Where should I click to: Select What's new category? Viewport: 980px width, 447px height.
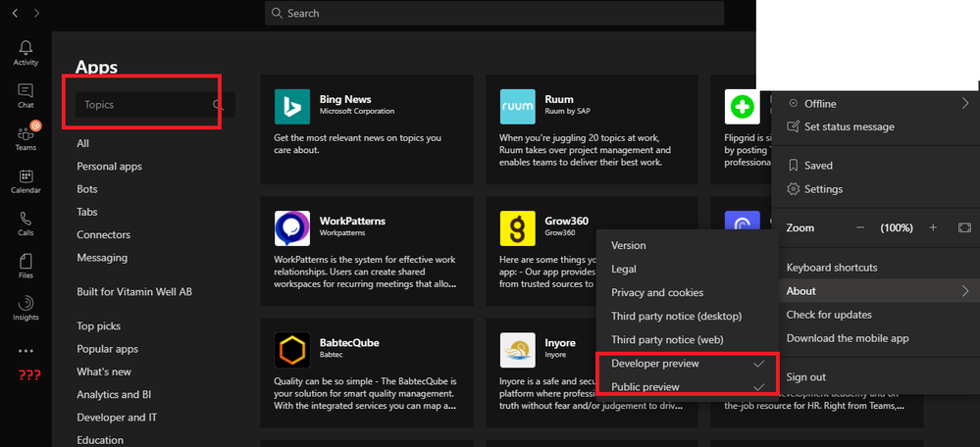(104, 372)
